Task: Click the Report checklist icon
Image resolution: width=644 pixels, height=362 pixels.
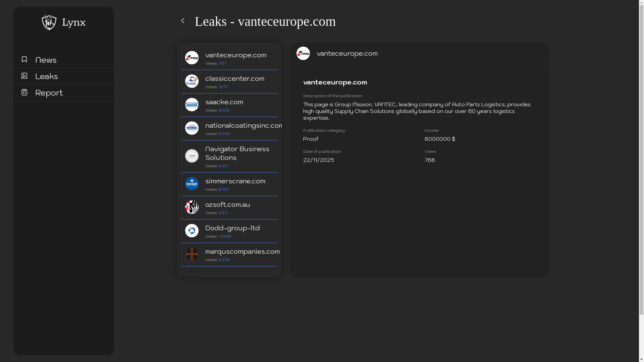Action: click(x=24, y=92)
